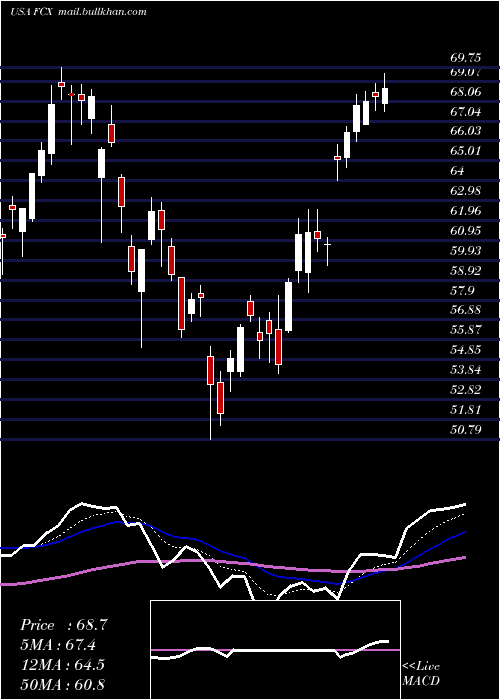The width and height of the screenshot is (500, 700).
Task: Click the '50MA : 60.8' readout
Action: pos(62,684)
